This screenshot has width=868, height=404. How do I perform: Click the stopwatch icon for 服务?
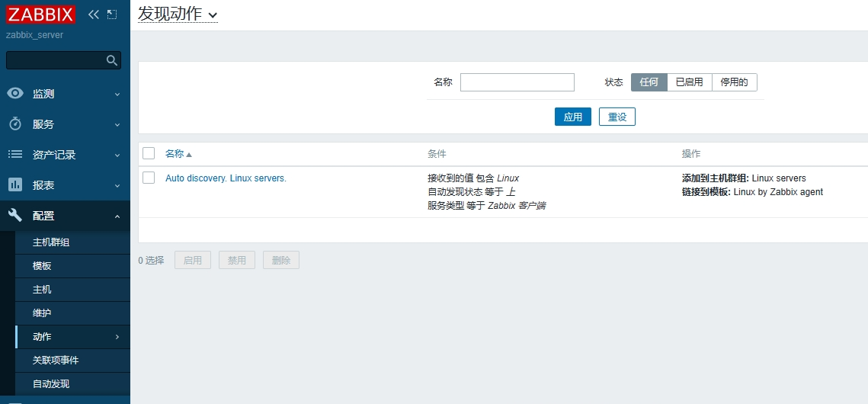pos(15,124)
